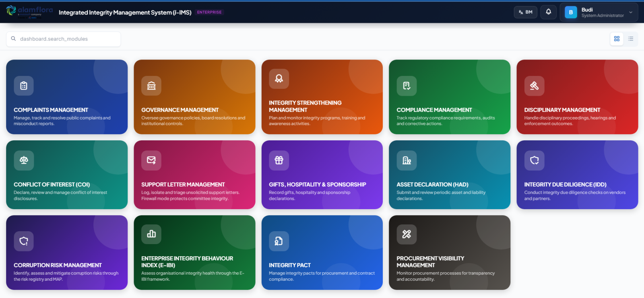
Task: Click the blue B user avatar
Action: (x=571, y=12)
